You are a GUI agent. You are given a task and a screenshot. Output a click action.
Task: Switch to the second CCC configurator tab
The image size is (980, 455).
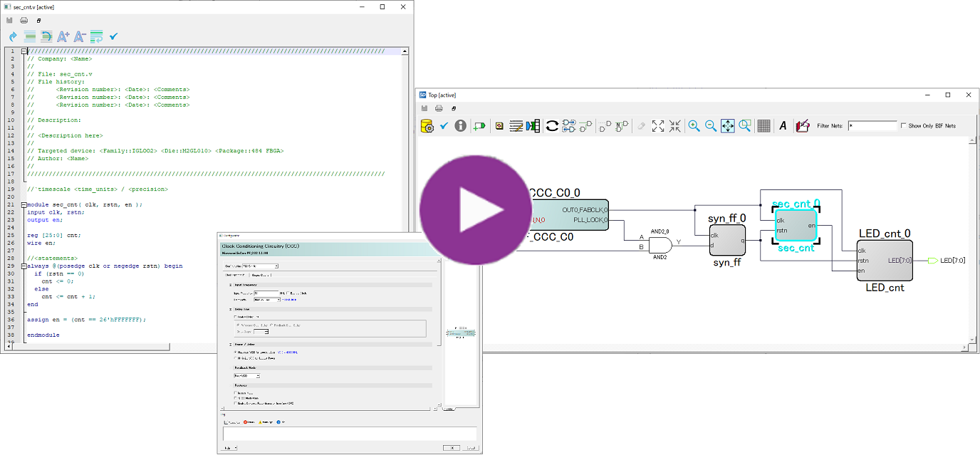(259, 275)
